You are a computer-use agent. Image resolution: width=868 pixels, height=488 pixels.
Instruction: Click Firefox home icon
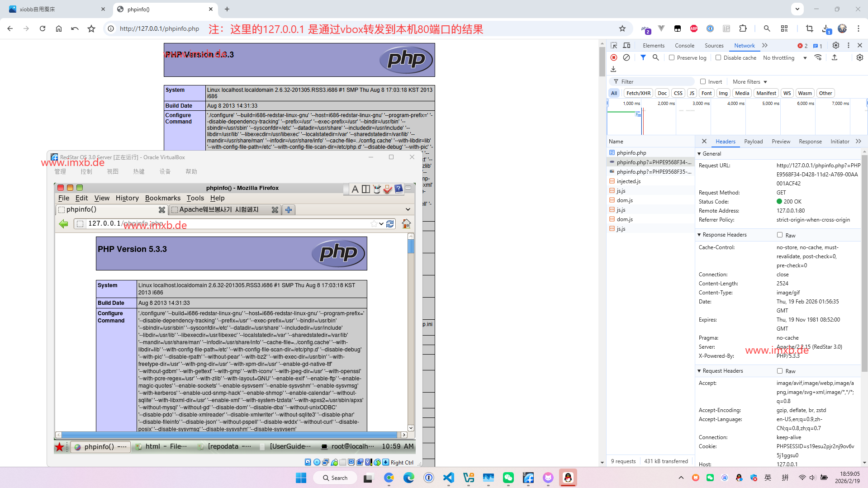tap(406, 224)
